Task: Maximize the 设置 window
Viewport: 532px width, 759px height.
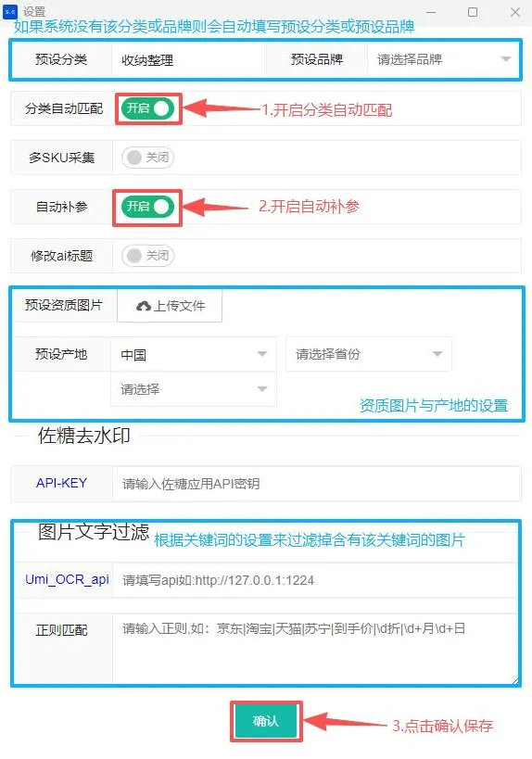Action: coord(473,12)
